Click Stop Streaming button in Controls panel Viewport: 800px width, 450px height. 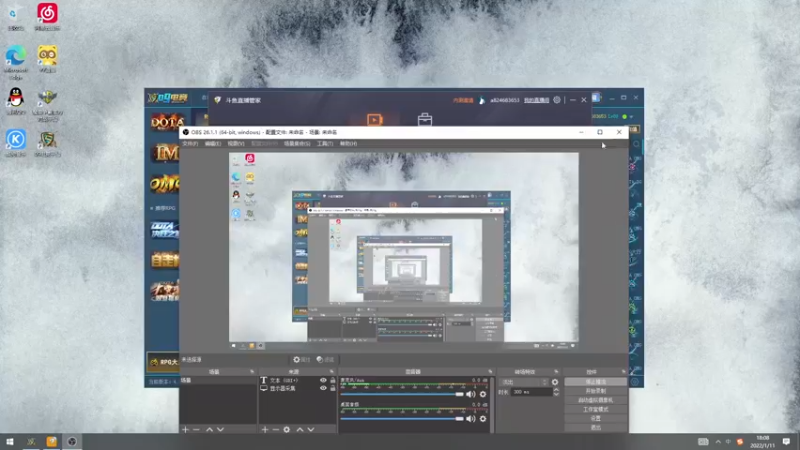(595, 382)
